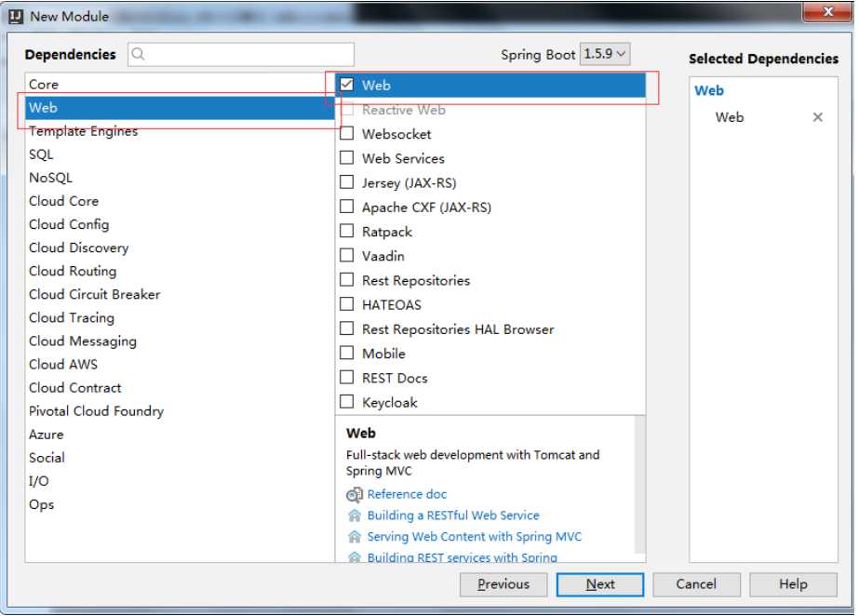
Task: Select the Social category
Action: tap(180, 458)
